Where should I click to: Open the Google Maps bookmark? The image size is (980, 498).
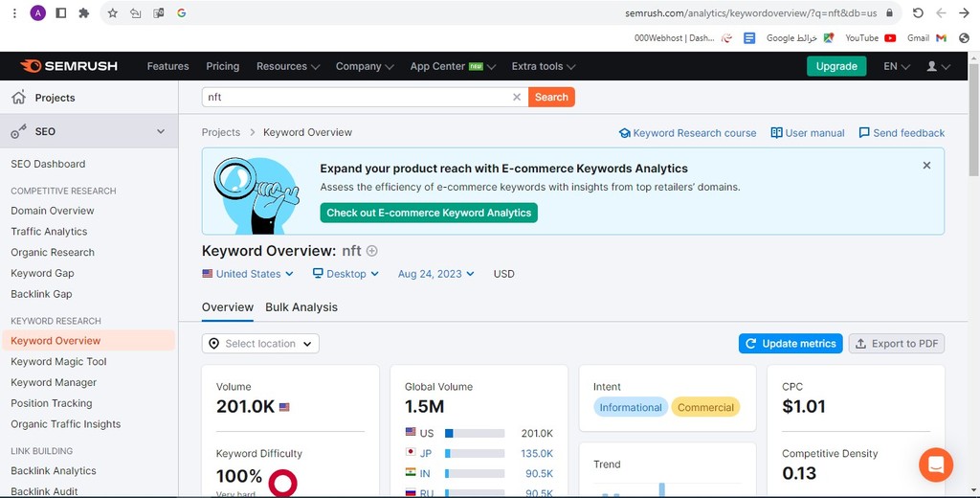(x=800, y=38)
